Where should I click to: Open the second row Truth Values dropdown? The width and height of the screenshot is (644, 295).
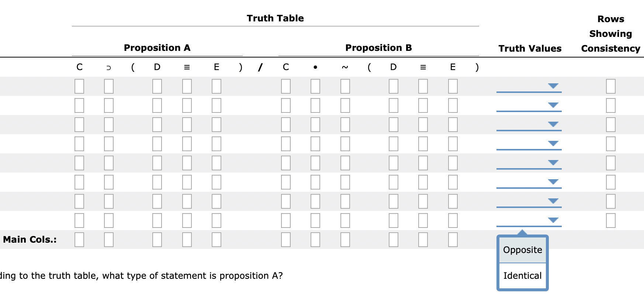[529, 106]
